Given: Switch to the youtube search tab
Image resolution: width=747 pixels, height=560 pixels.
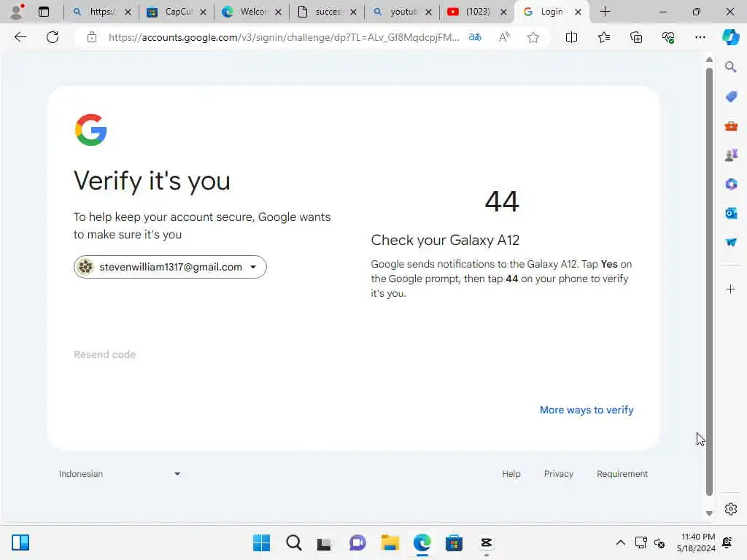Looking at the screenshot, I should click(402, 12).
